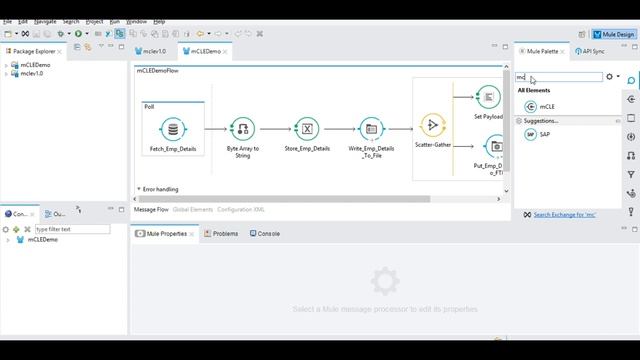Click the New wizard toolbar icon
This screenshot has height=360, width=640.
8,34
